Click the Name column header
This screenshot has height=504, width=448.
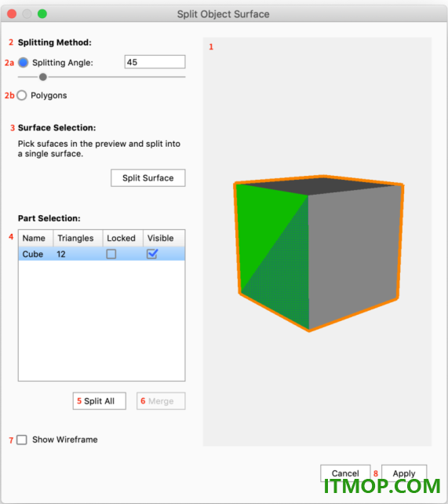tap(35, 238)
